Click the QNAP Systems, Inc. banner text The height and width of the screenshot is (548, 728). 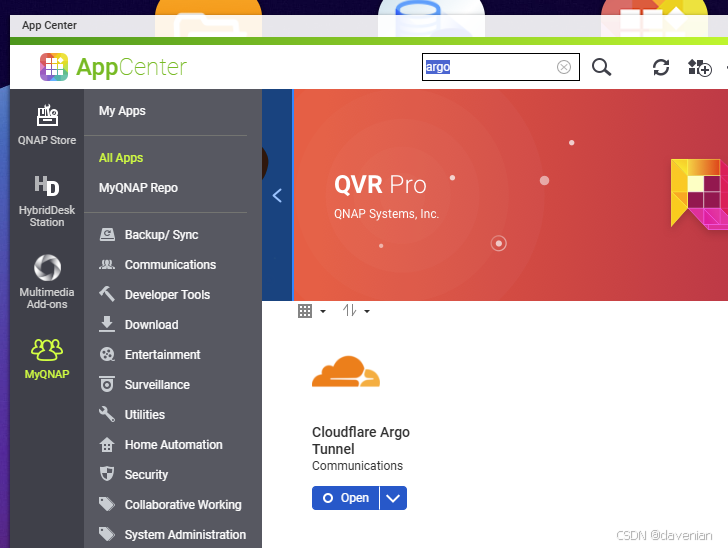click(x=386, y=214)
